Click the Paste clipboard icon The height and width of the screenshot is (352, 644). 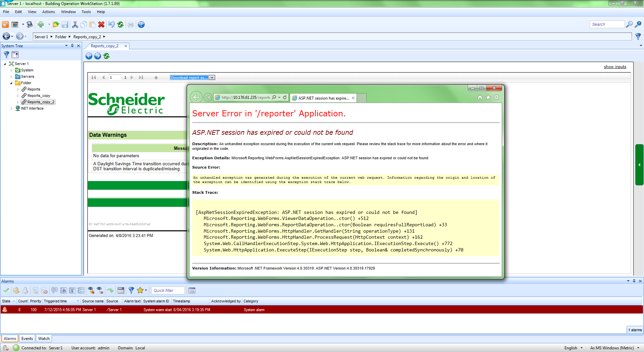(92, 24)
